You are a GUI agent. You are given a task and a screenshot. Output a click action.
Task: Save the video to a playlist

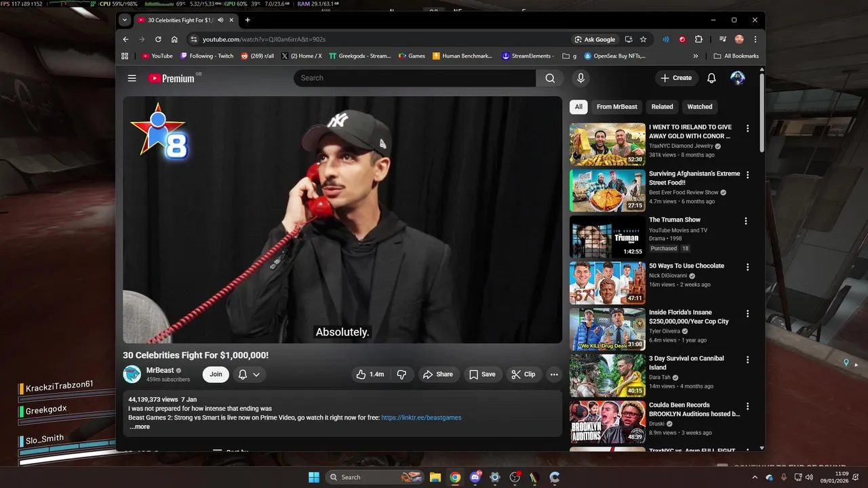(483, 374)
